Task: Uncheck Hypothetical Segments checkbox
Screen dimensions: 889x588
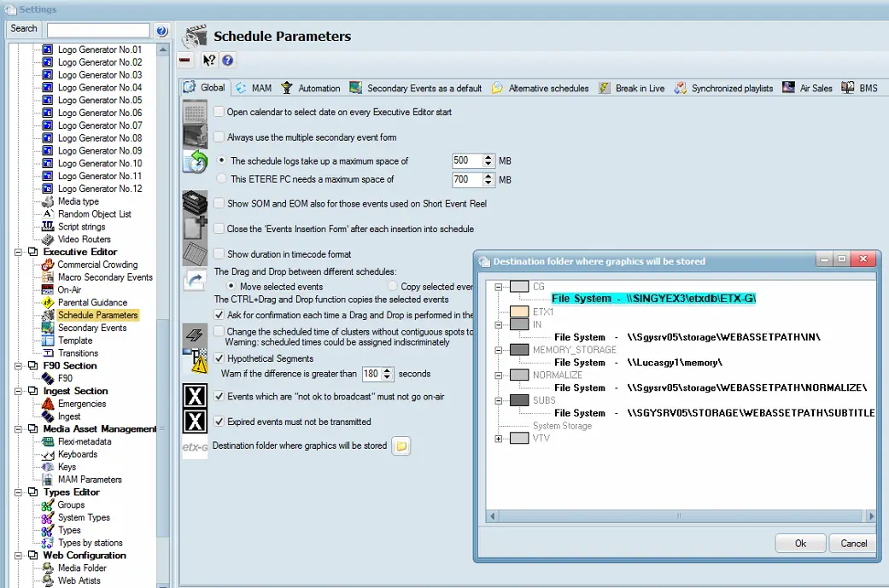Action: (x=219, y=358)
